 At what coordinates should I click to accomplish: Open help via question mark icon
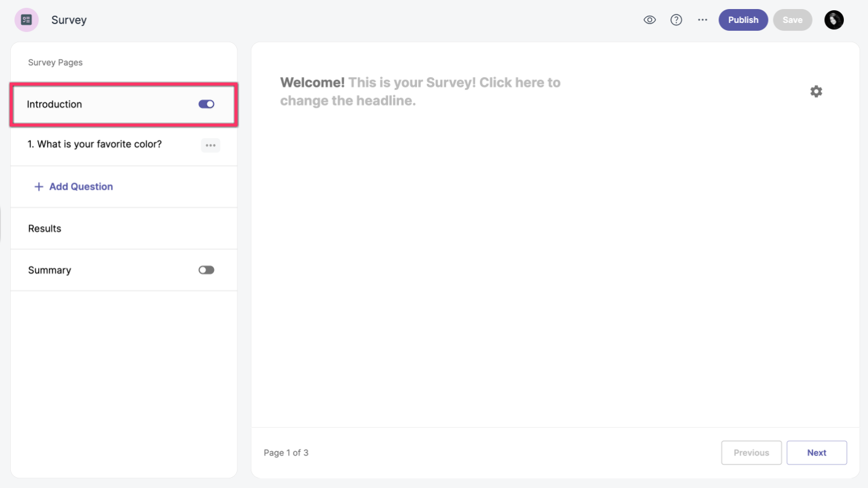pyautogui.click(x=676, y=20)
